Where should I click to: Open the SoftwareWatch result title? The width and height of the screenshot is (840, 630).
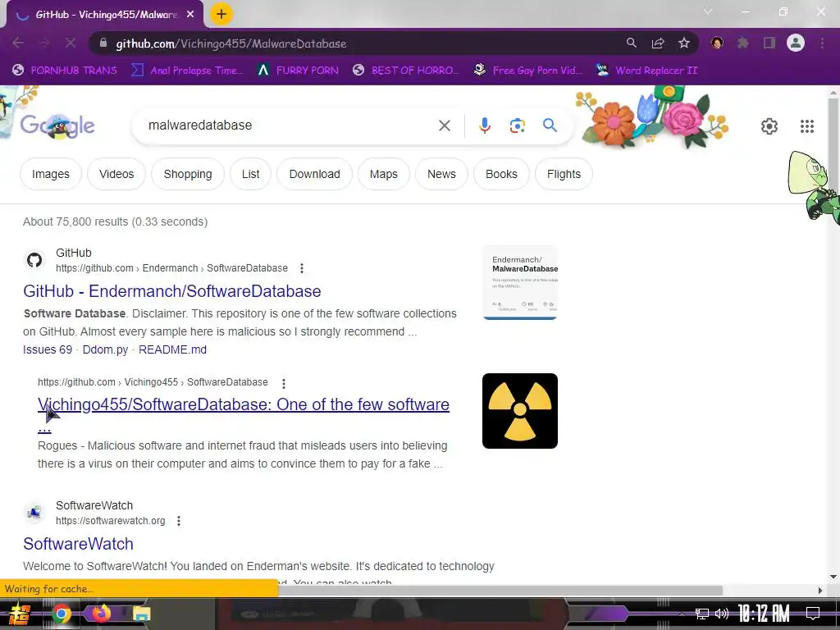(78, 544)
